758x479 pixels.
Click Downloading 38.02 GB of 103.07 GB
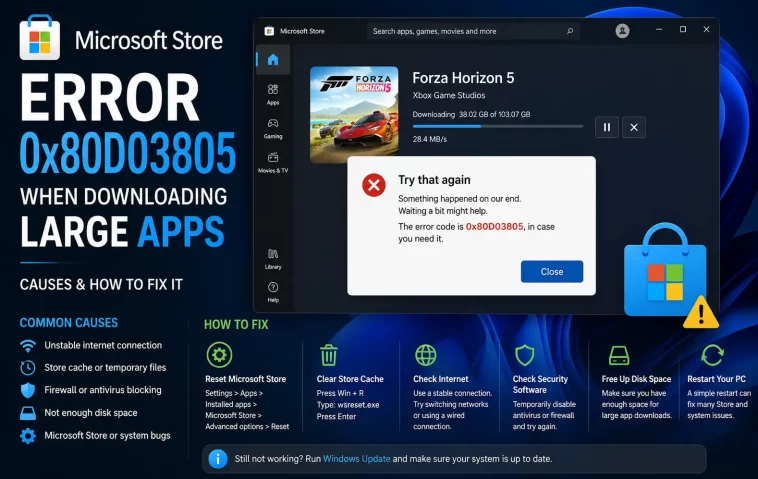471,115
